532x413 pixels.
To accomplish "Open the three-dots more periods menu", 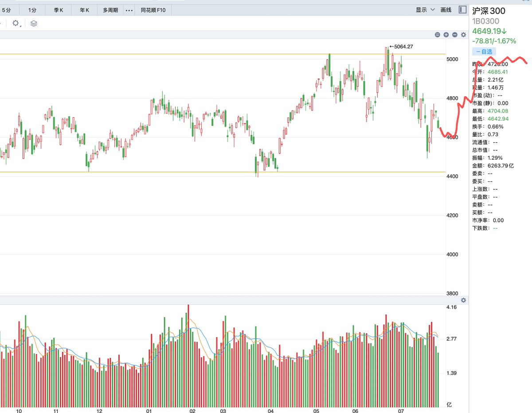I will [129, 10].
